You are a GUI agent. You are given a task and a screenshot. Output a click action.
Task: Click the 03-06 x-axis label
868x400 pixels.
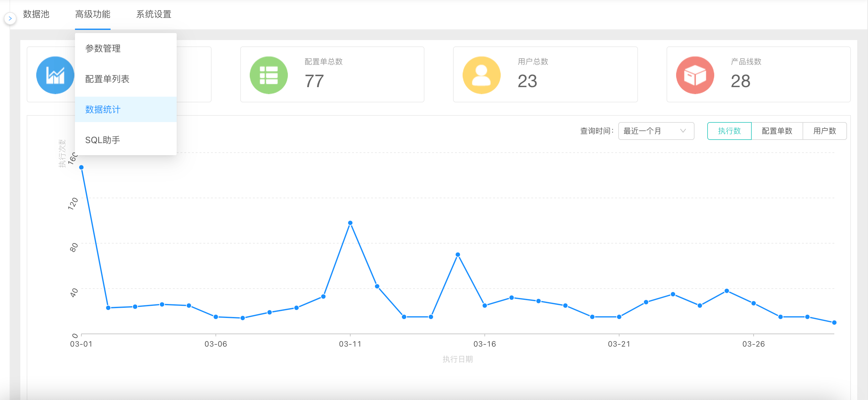[x=216, y=344]
